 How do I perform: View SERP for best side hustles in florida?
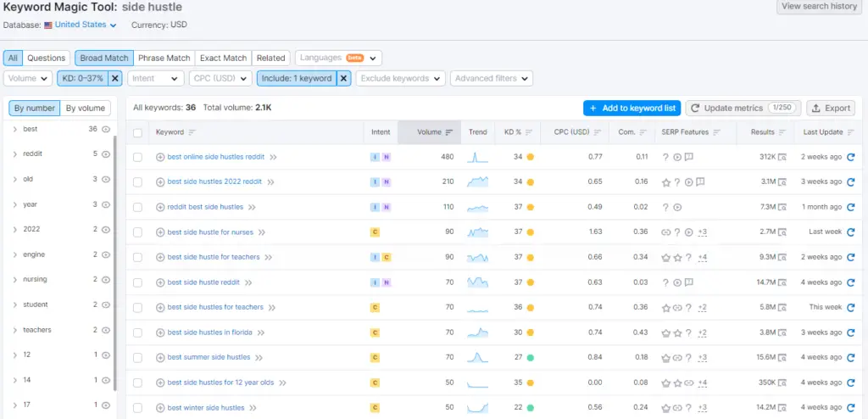[782, 332]
